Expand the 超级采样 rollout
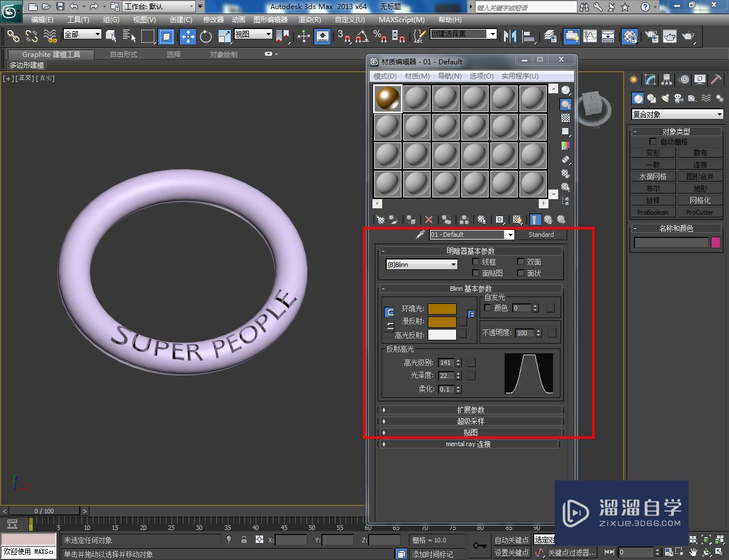729x560 pixels. click(470, 421)
